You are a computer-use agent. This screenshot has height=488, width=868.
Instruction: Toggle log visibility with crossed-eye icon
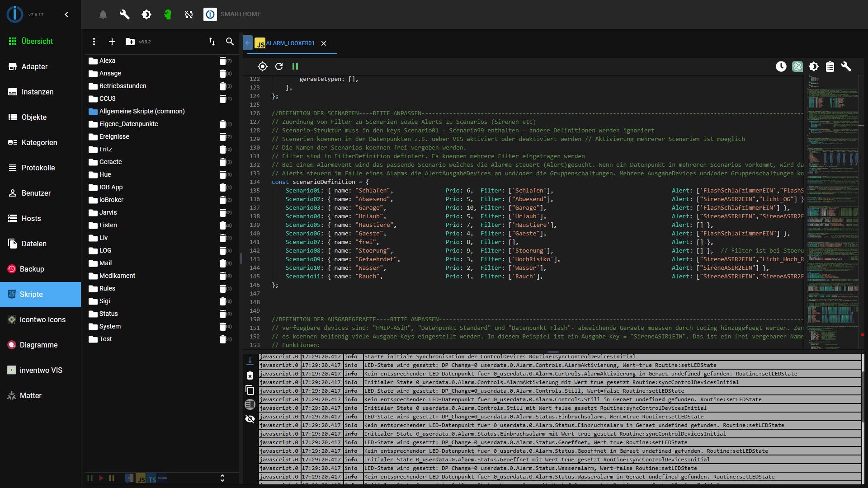click(250, 419)
